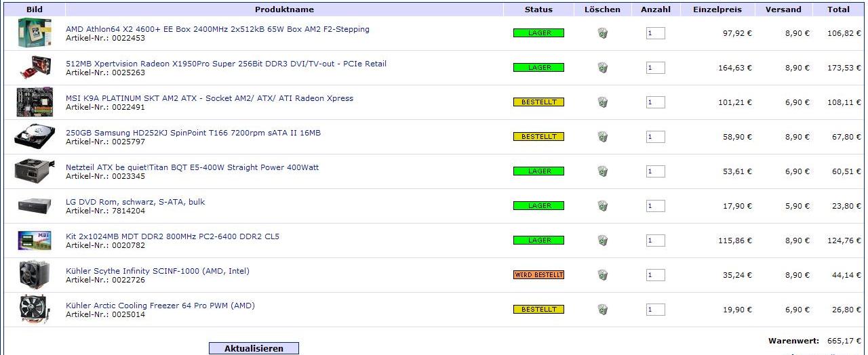The image size is (868, 355).
Task: Click MSI K9A mainboard product image
Action: click(x=35, y=102)
